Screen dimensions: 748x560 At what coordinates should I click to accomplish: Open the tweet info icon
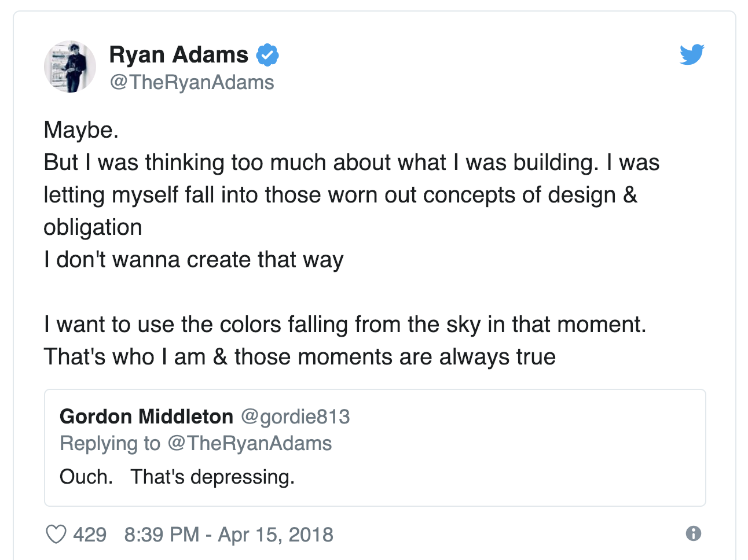693,533
